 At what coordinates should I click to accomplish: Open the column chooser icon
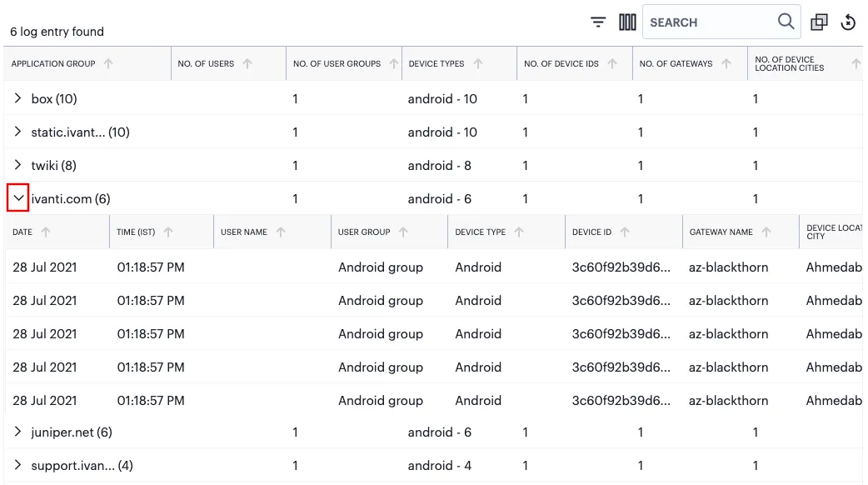(x=627, y=22)
